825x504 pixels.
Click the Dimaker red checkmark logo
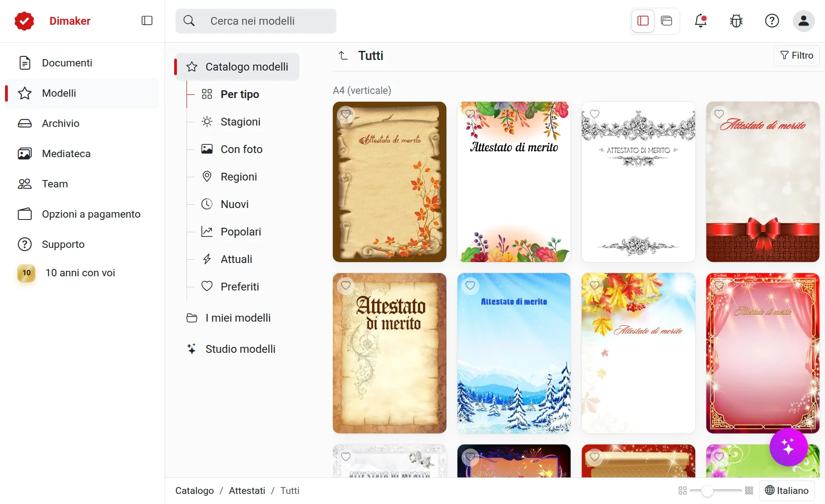tap(24, 21)
